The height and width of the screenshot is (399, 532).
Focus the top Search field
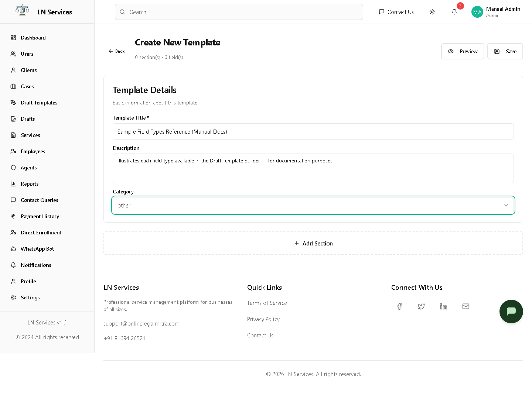pos(239,12)
